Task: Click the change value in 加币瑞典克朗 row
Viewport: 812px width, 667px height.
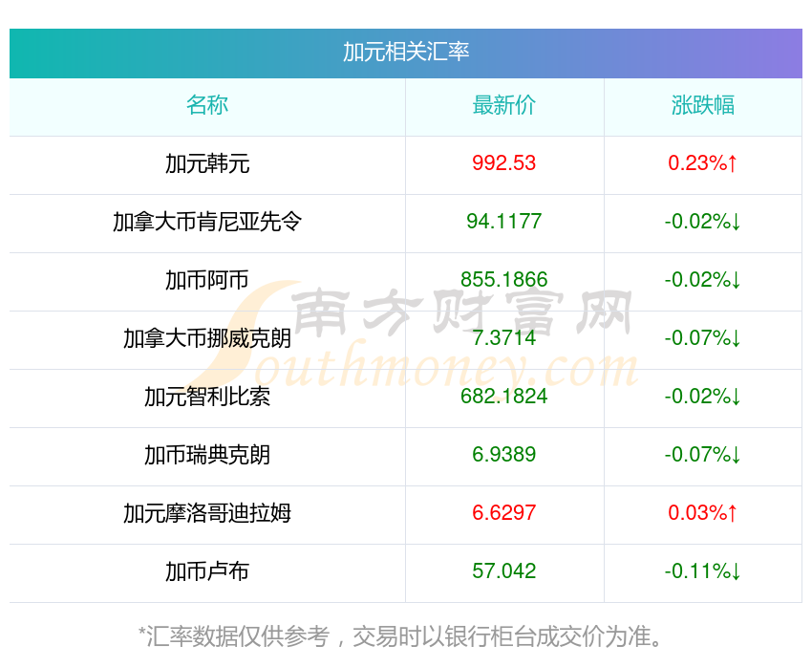Action: coord(703,455)
